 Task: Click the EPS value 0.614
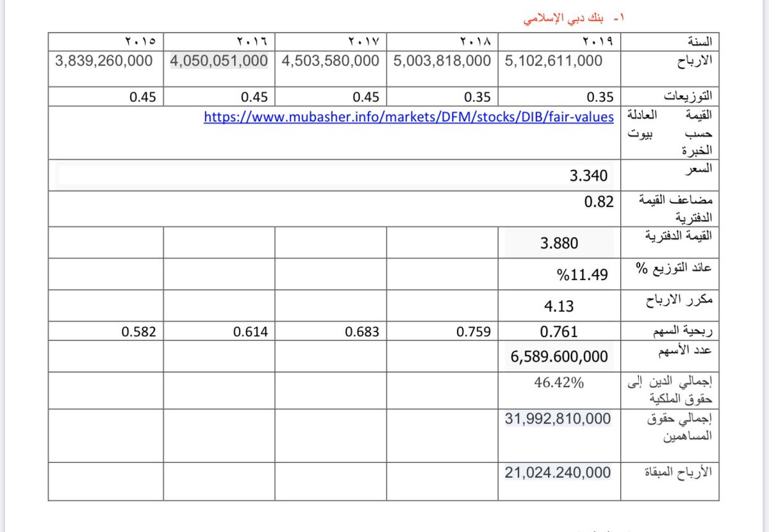(x=251, y=331)
